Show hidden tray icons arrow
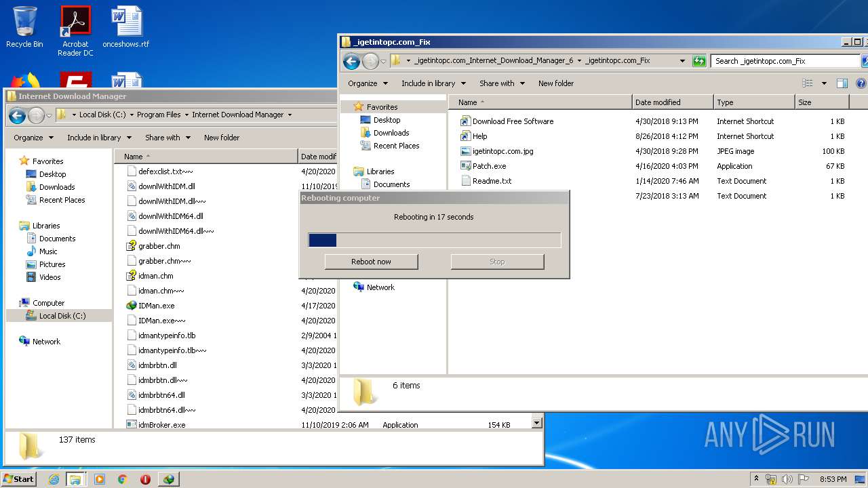This screenshot has height=488, width=868. pyautogui.click(x=757, y=479)
